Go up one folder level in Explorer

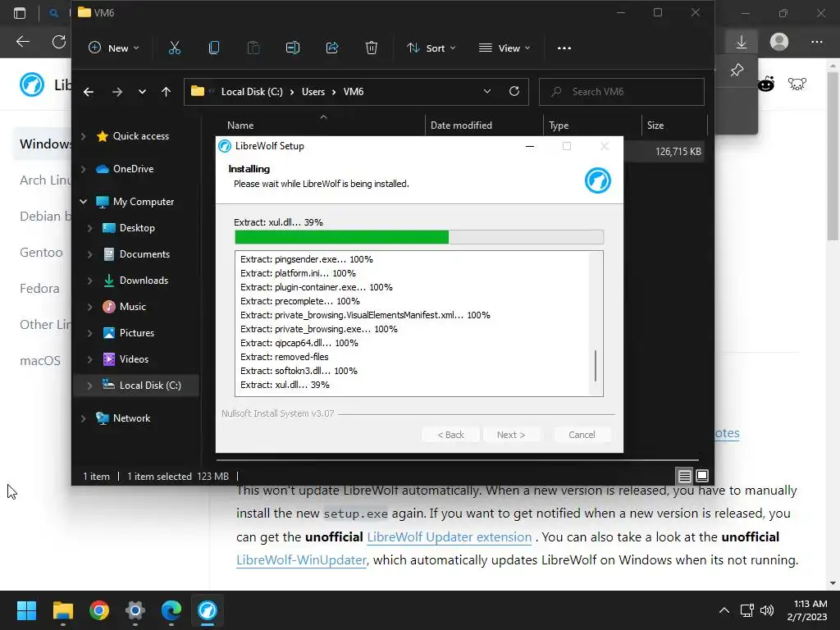tap(166, 92)
